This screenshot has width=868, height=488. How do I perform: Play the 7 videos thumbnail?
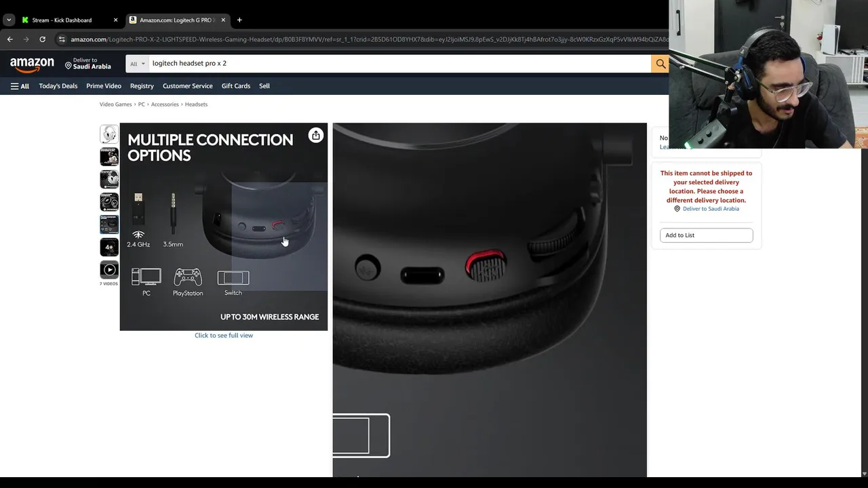pyautogui.click(x=109, y=270)
